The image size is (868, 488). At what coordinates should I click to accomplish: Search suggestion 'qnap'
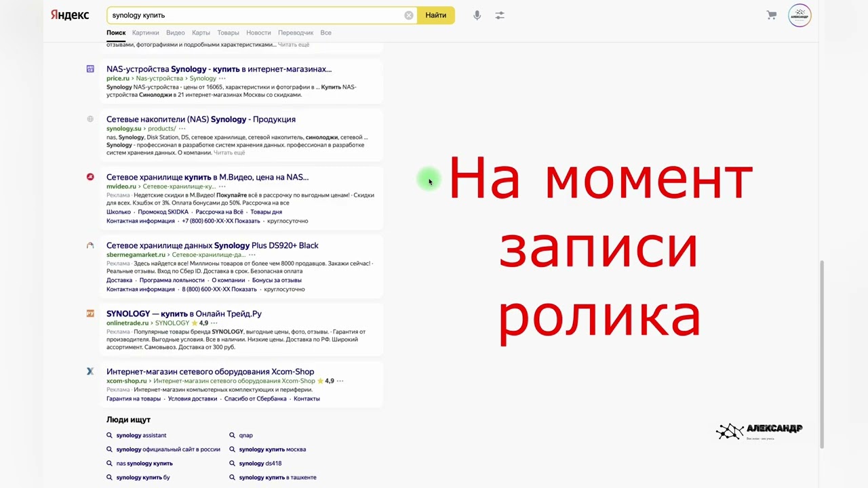click(245, 435)
